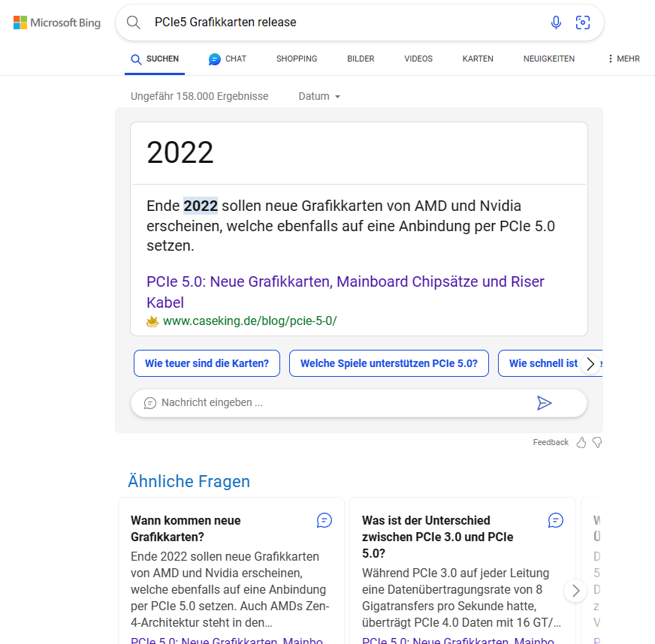Open the Datum filter dropdown
Viewport: 655px width, 644px height.
click(x=319, y=96)
